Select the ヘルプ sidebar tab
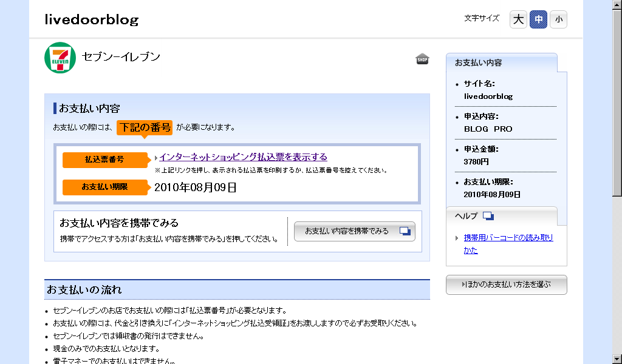622x364 pixels. coord(502,216)
